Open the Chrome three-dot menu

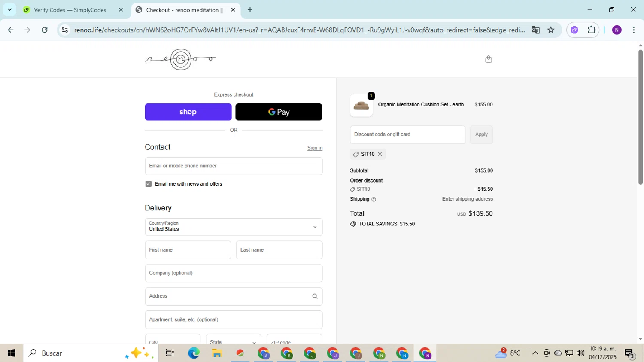634,30
